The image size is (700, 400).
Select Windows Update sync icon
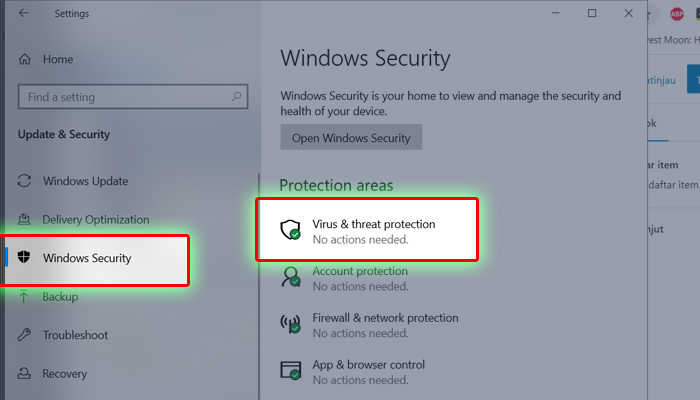24,181
